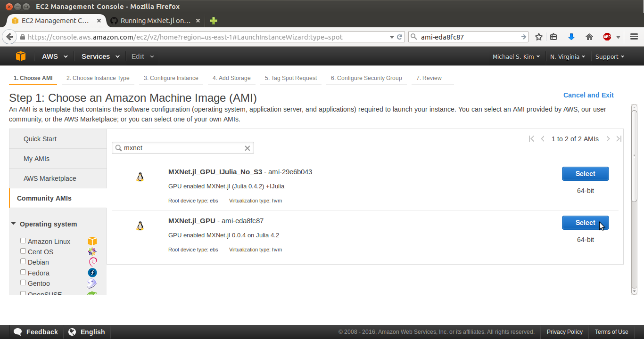Open the Firefox hamburger menu
Viewport: 644px width, 339px height.
tap(634, 37)
